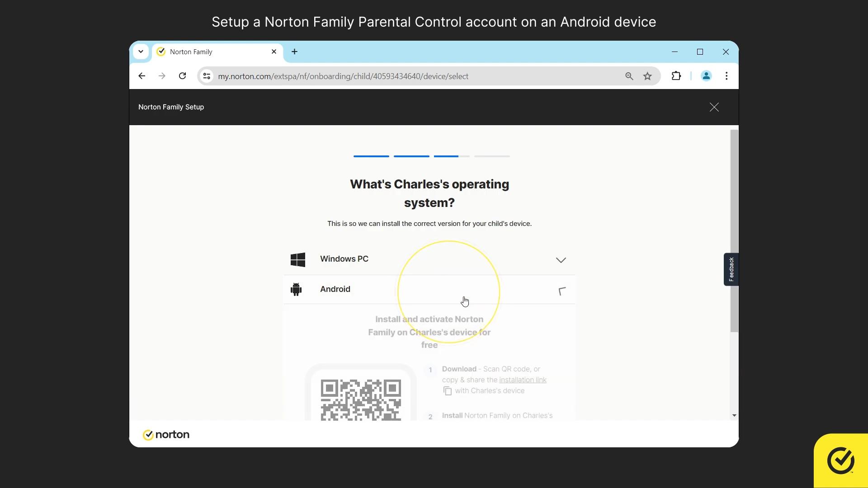Click the browser forward arrow
868x488 pixels.
point(162,76)
